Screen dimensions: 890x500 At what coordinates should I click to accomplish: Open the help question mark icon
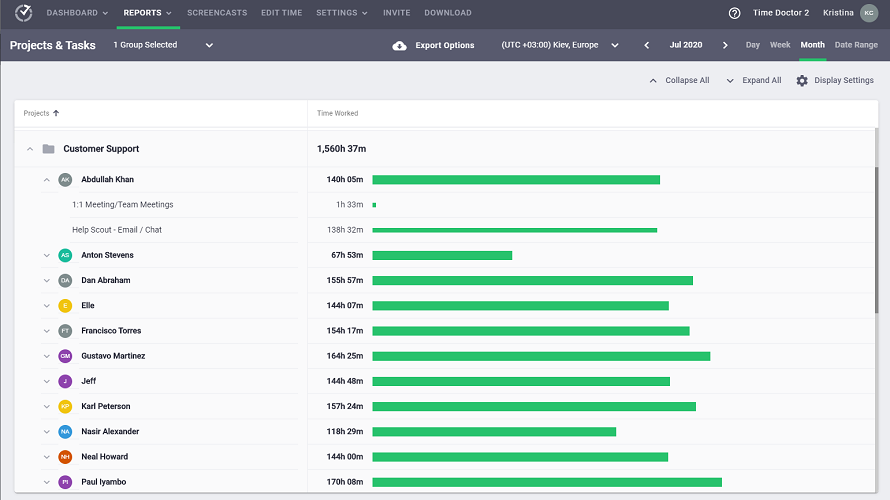tap(735, 13)
